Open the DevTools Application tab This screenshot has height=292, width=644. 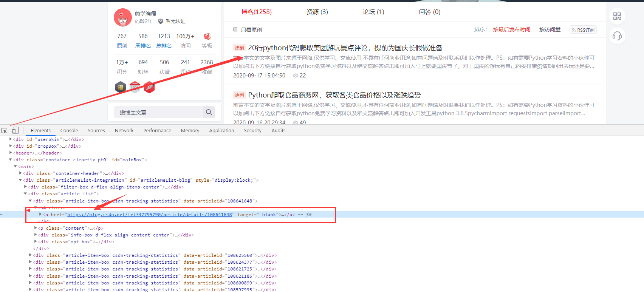coord(221,131)
